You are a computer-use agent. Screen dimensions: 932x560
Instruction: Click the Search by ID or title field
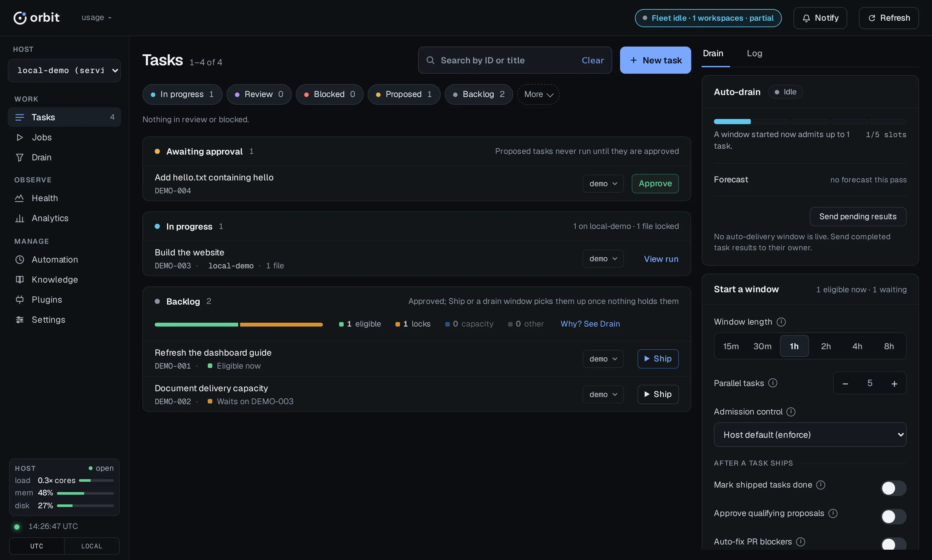[x=515, y=60]
